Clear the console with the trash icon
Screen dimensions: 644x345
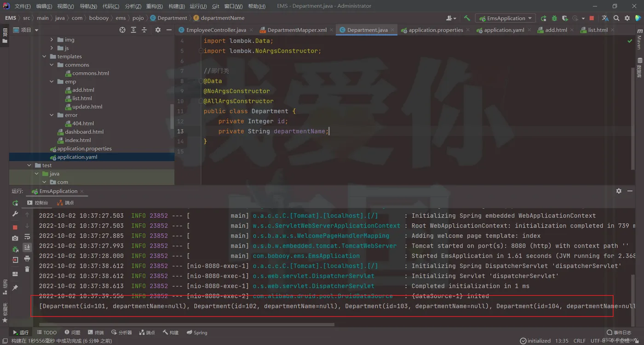coord(27,269)
